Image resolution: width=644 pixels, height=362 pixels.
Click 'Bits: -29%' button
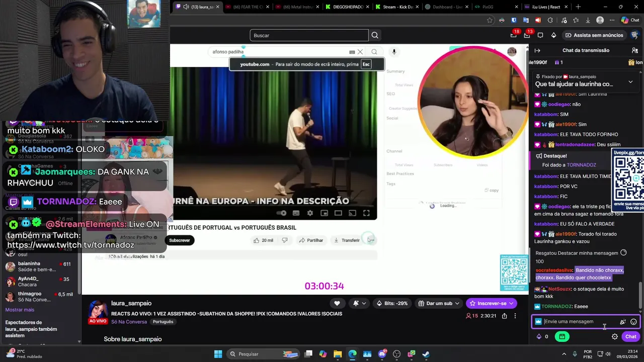click(x=392, y=303)
